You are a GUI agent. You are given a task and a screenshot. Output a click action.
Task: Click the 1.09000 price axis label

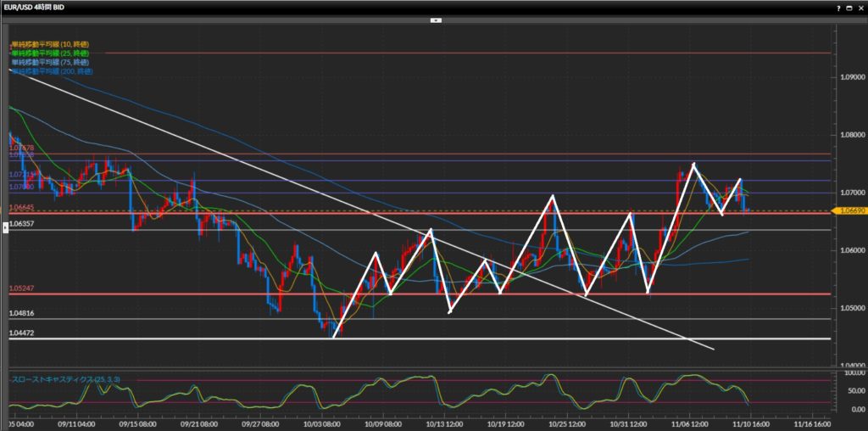coord(849,76)
